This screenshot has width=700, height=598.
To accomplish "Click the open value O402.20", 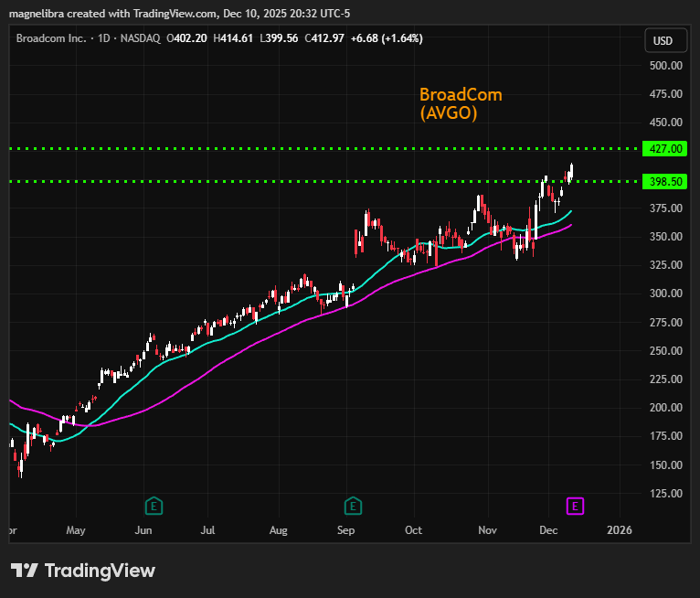I will pyautogui.click(x=186, y=38).
